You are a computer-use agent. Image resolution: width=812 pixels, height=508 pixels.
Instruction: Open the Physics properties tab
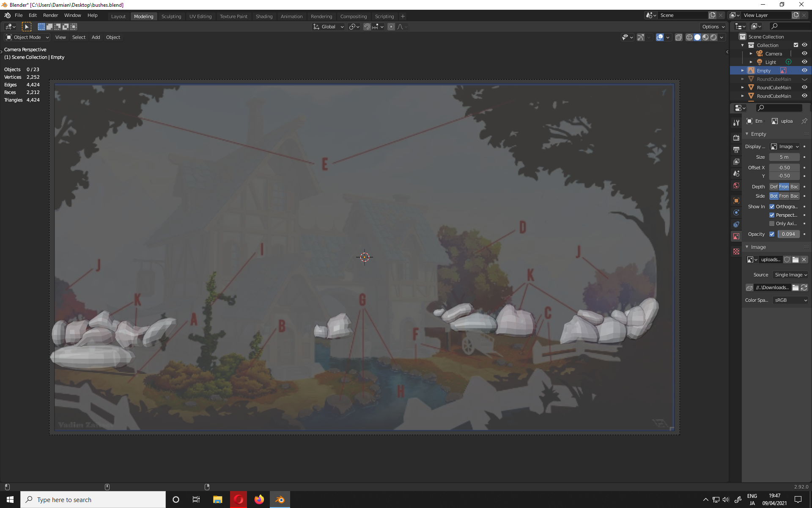tap(736, 213)
